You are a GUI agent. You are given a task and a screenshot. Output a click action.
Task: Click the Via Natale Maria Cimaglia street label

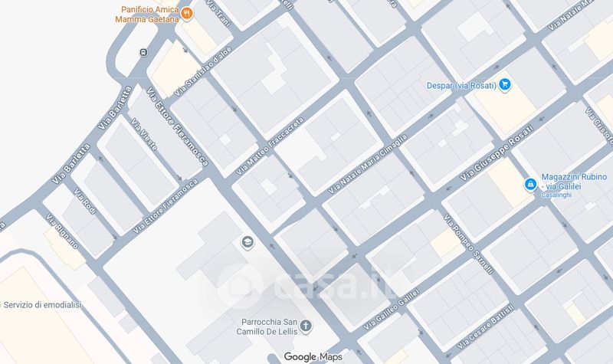pyautogui.click(x=368, y=164)
